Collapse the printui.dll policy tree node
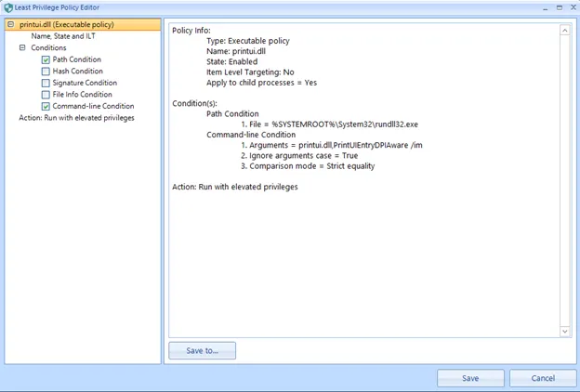This screenshot has height=392, width=580. (10, 25)
